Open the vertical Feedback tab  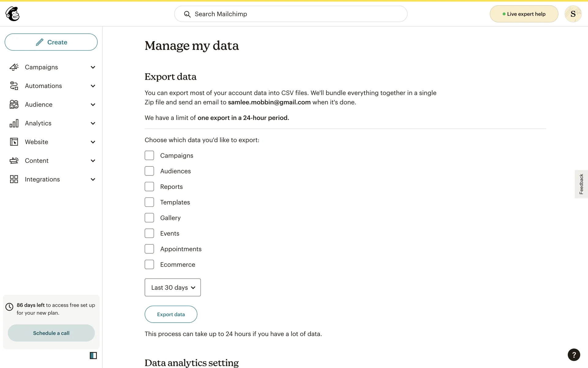581,184
